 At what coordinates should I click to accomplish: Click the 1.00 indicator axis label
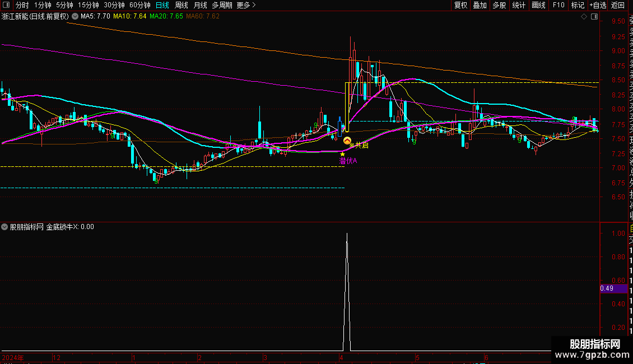[x=618, y=234]
